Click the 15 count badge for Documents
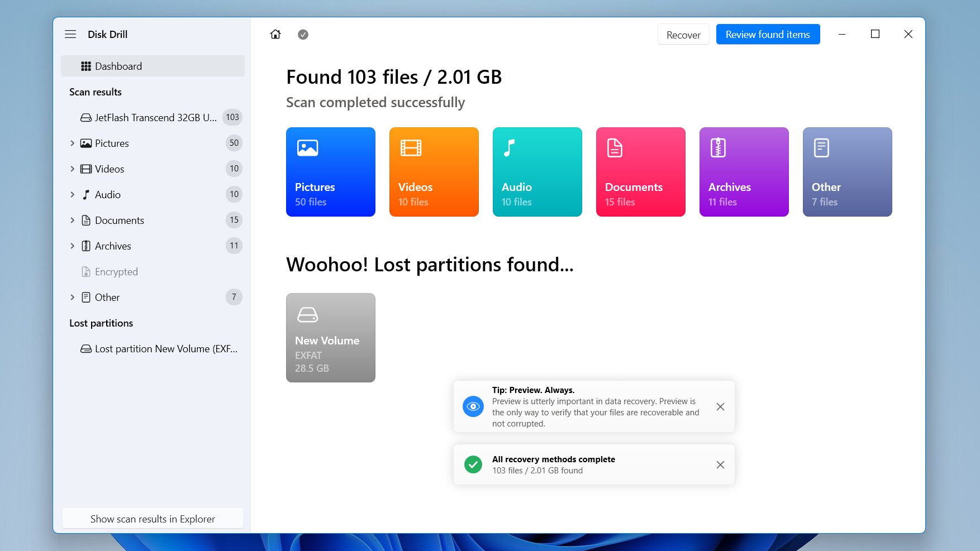Viewport: 980px width, 551px height. pos(234,220)
